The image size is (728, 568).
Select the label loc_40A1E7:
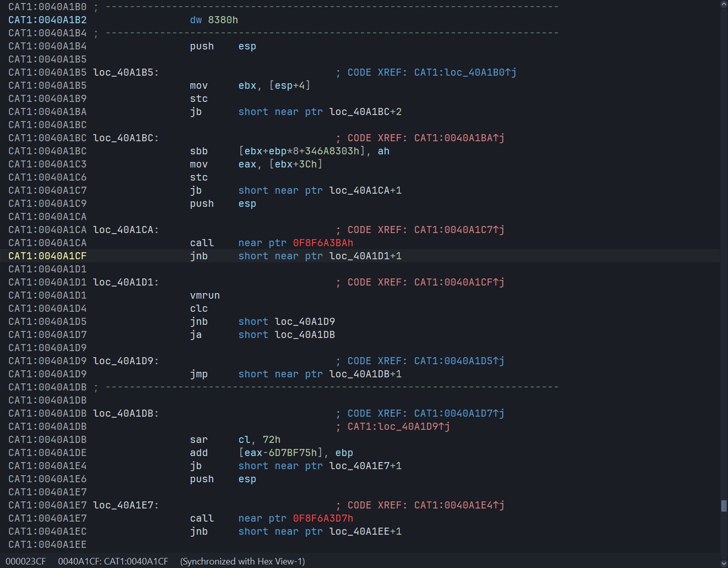[x=126, y=505]
